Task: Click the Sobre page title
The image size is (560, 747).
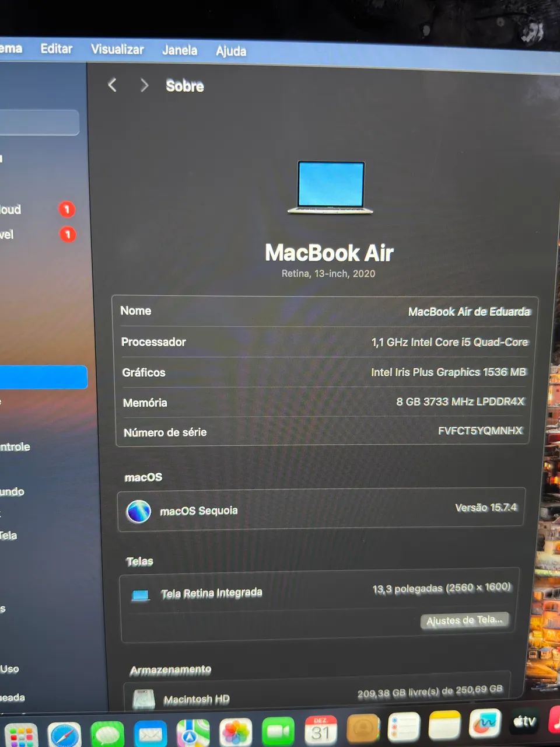Action: coord(185,86)
